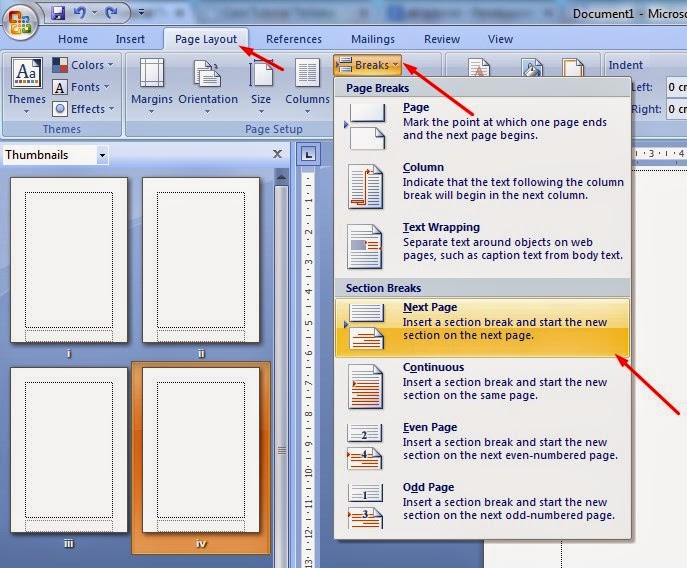Open theme Colors dropdown

click(83, 65)
